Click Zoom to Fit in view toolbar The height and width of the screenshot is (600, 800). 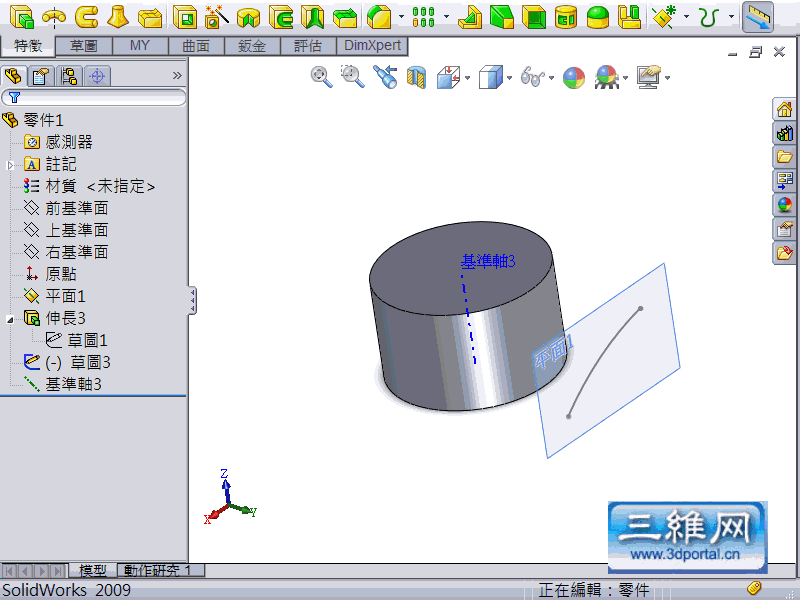(x=321, y=77)
